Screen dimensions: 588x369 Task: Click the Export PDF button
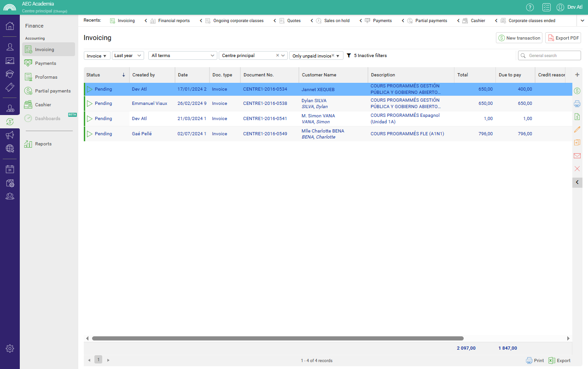click(563, 38)
